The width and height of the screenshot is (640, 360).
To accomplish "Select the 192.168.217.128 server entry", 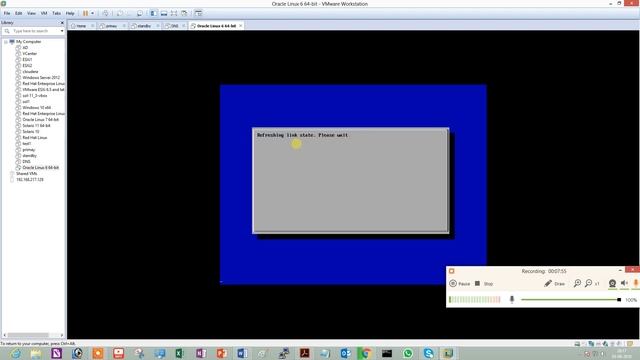I will point(30,180).
